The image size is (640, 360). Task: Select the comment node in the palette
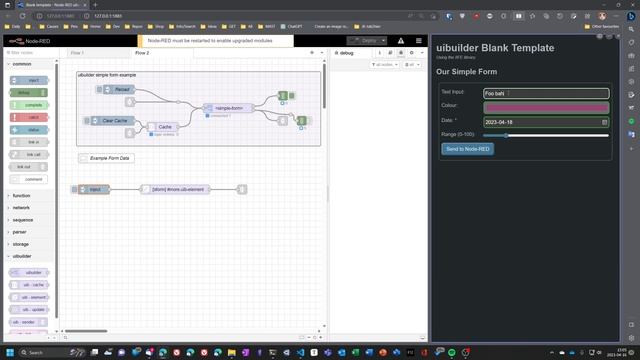29,179
